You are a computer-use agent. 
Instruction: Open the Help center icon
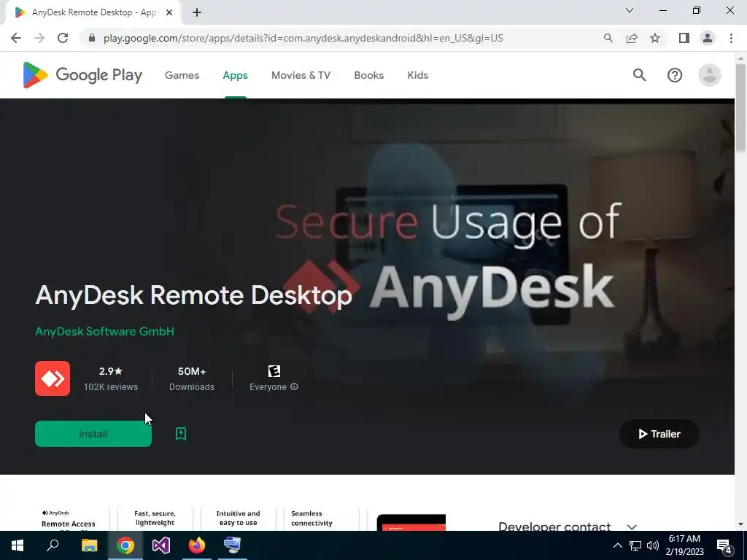point(675,75)
